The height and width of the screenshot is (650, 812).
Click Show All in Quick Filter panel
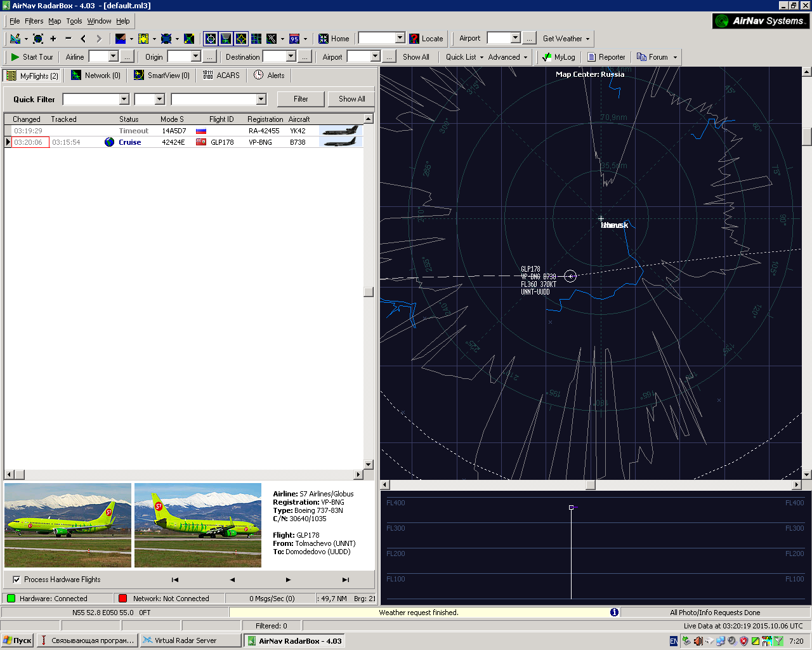click(x=351, y=99)
